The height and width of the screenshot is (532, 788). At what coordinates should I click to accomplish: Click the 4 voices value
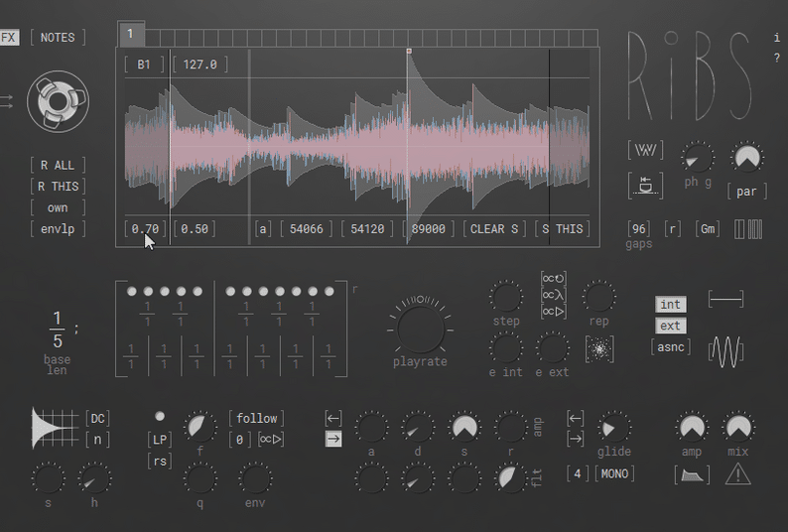(578, 474)
